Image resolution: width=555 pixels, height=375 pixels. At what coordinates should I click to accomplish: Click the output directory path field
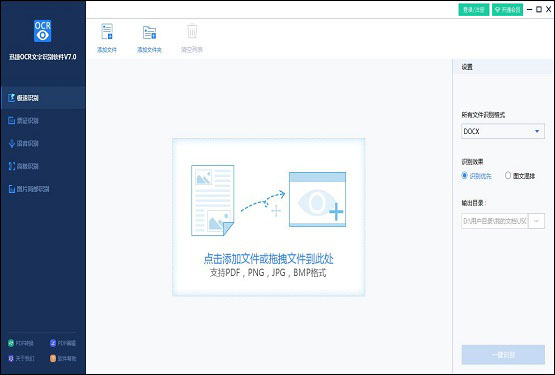(x=494, y=221)
